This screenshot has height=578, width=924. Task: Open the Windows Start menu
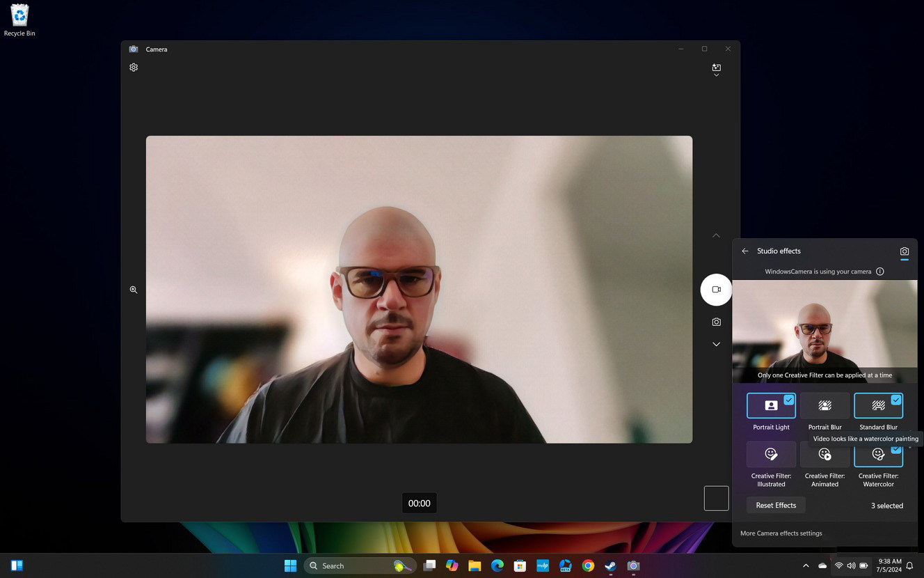pos(290,565)
